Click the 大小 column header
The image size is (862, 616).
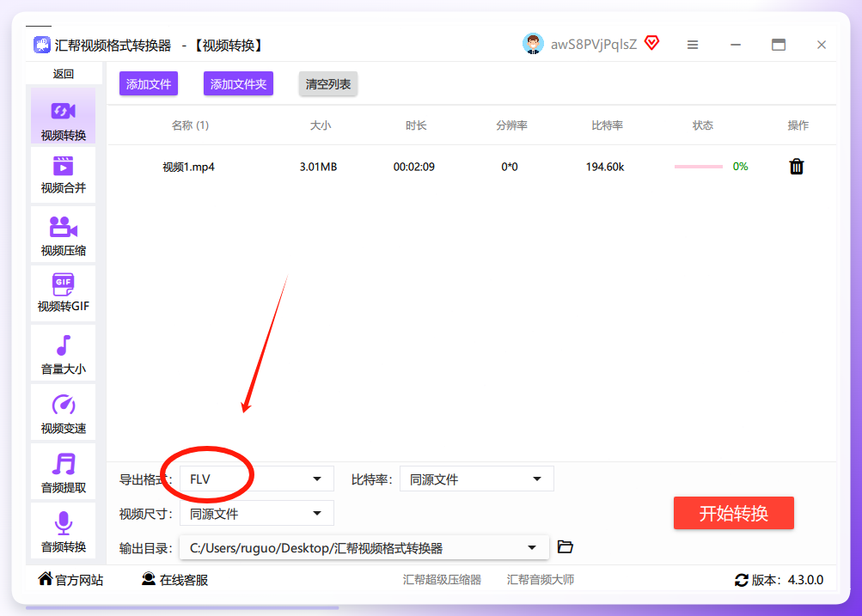pos(320,125)
